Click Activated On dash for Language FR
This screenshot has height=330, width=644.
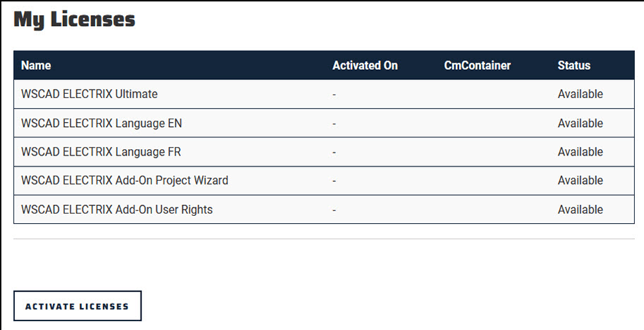(334, 153)
